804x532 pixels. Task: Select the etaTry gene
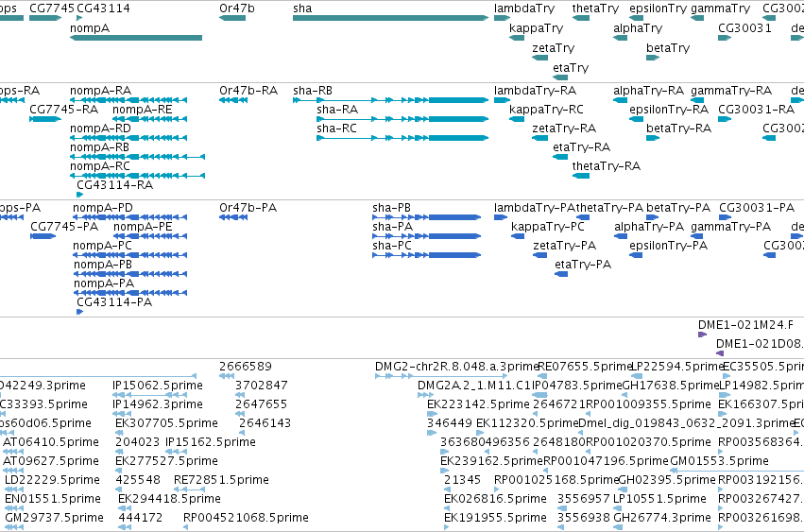tap(560, 77)
